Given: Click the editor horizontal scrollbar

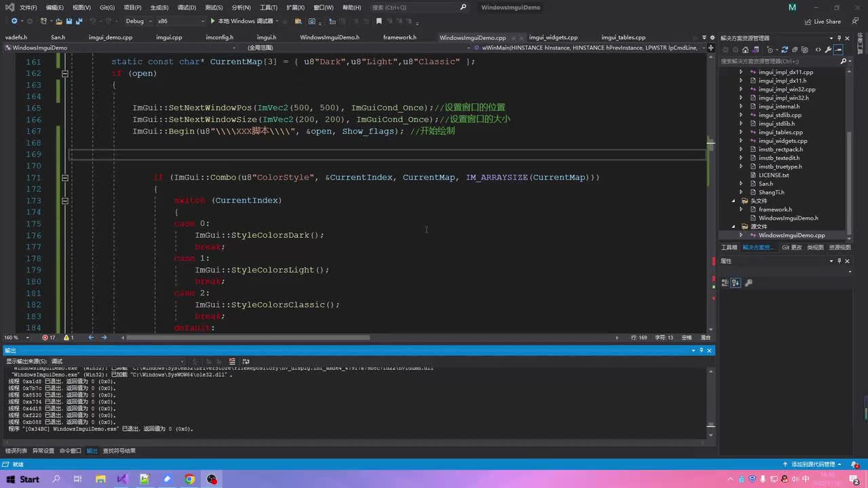Looking at the screenshot, I should pos(248,338).
